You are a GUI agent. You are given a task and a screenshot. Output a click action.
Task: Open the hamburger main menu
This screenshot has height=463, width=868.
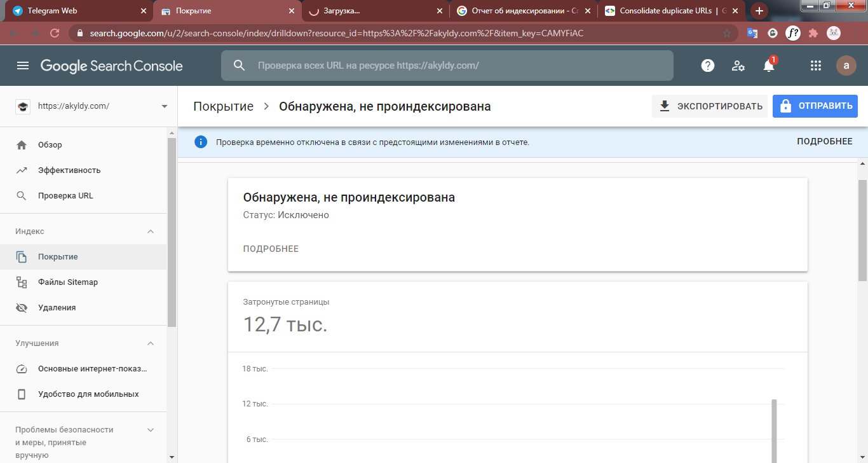[x=23, y=66]
